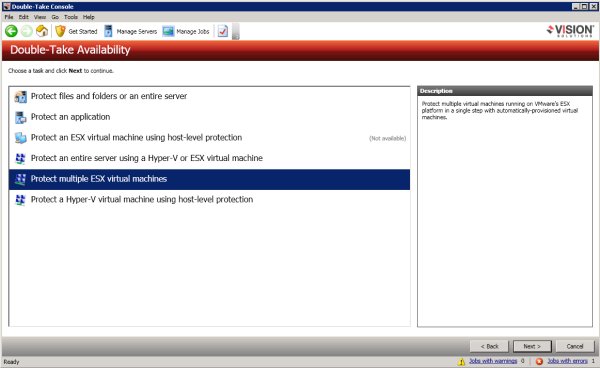This screenshot has height=368, width=600.
Task: Click the Get Started shield icon
Action: (x=60, y=31)
